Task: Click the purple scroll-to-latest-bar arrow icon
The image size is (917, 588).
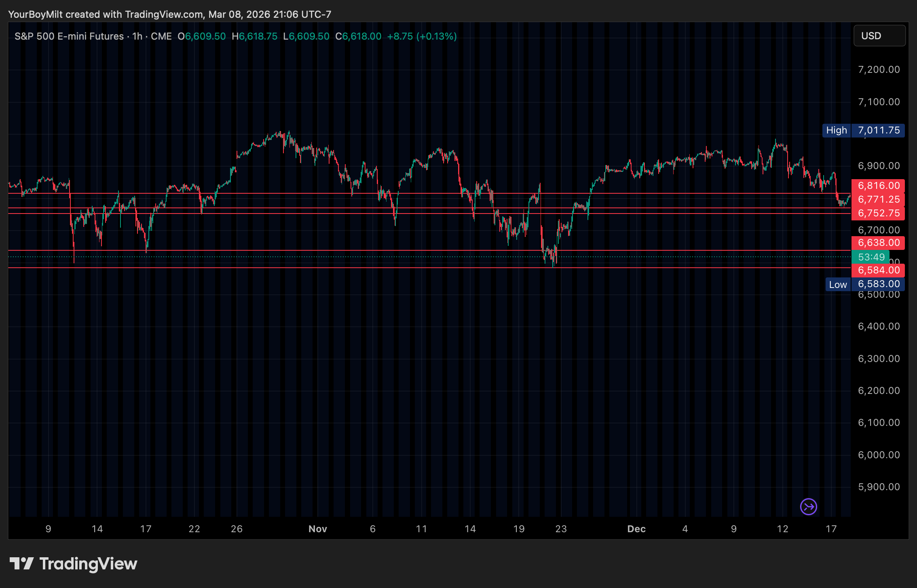Action: (808, 506)
